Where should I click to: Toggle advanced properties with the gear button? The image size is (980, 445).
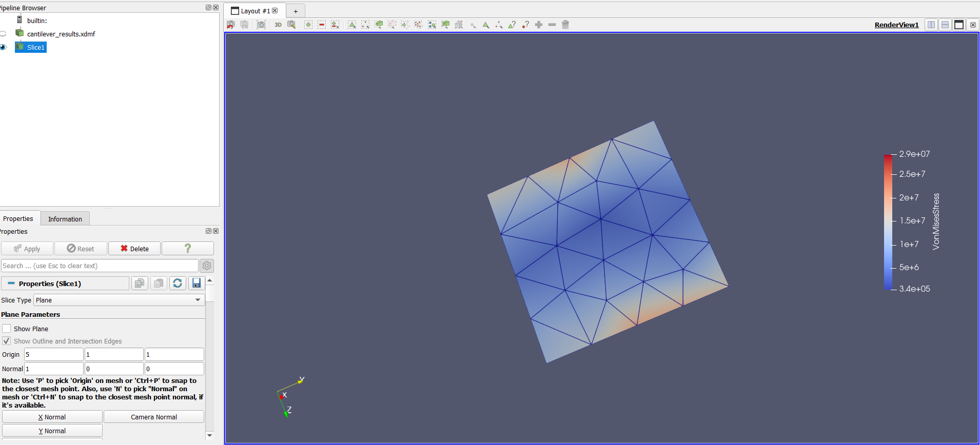[207, 266]
